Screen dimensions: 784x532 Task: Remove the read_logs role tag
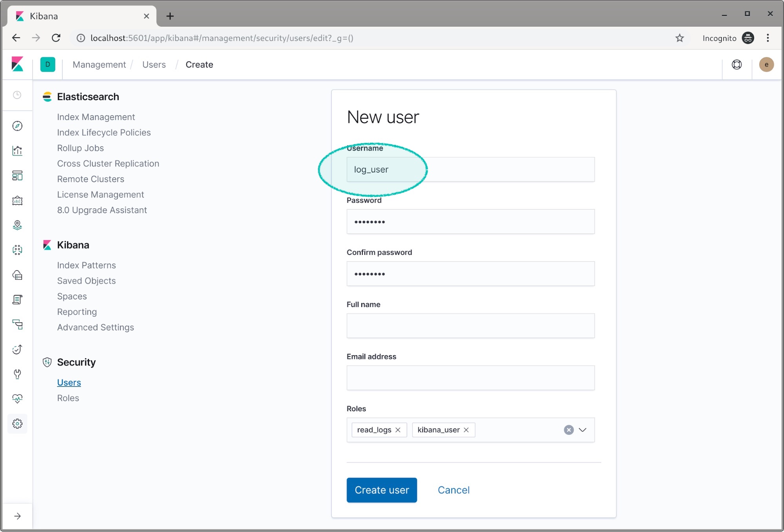tap(399, 429)
